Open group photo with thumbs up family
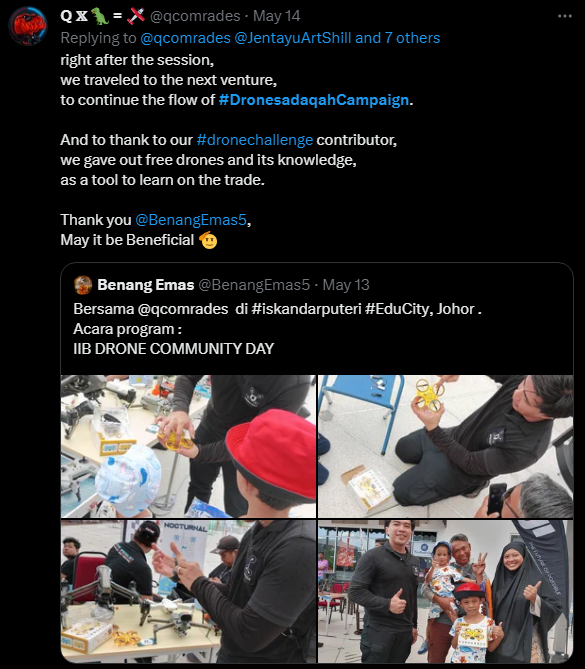The width and height of the screenshot is (585, 669). tap(445, 591)
